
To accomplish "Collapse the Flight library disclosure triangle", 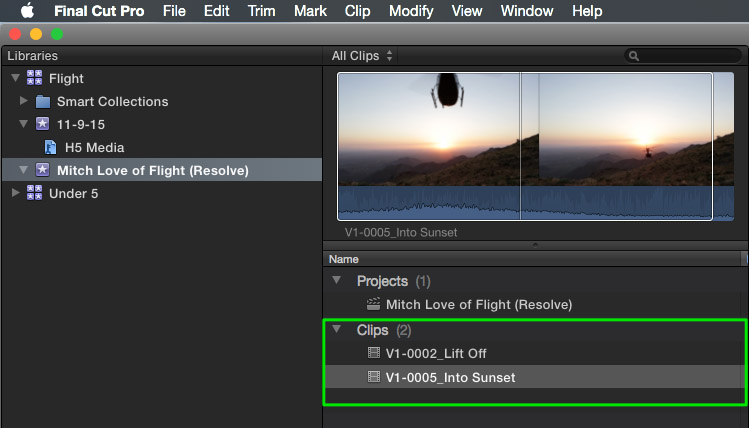I will pos(15,77).
